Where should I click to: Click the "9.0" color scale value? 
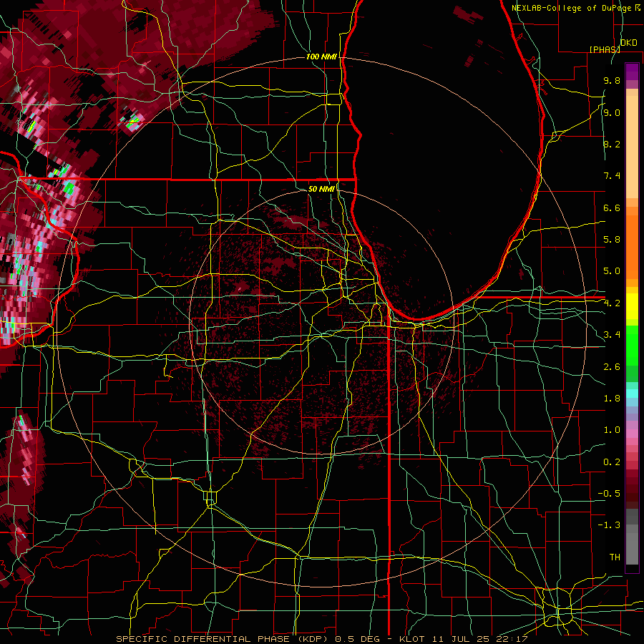tap(612, 112)
